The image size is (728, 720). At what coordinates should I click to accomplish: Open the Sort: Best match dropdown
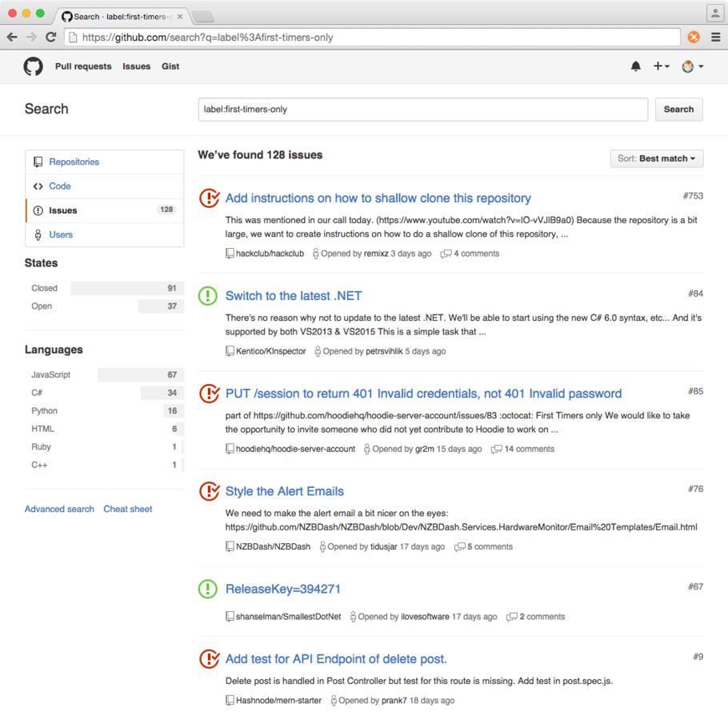point(657,158)
